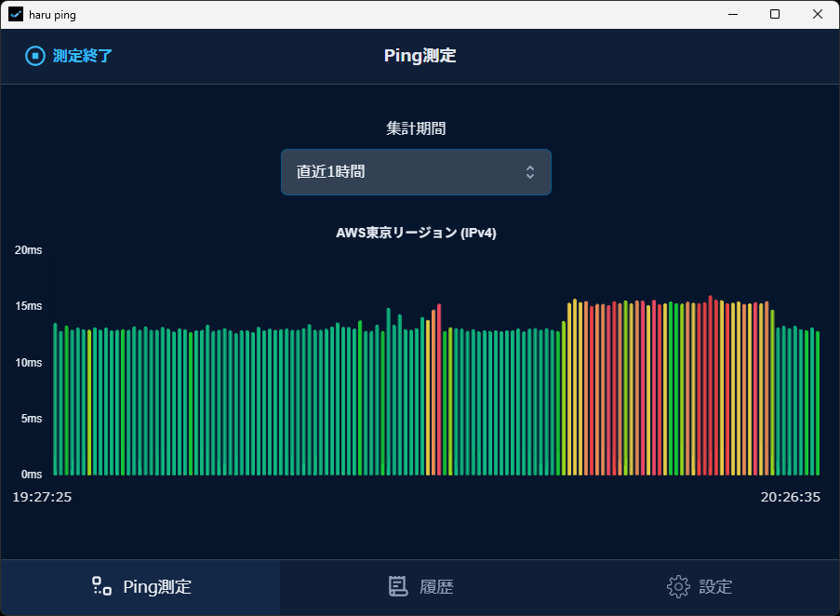Open the 直近1時間 period dropdown
This screenshot has width=840, height=616.
tap(416, 172)
